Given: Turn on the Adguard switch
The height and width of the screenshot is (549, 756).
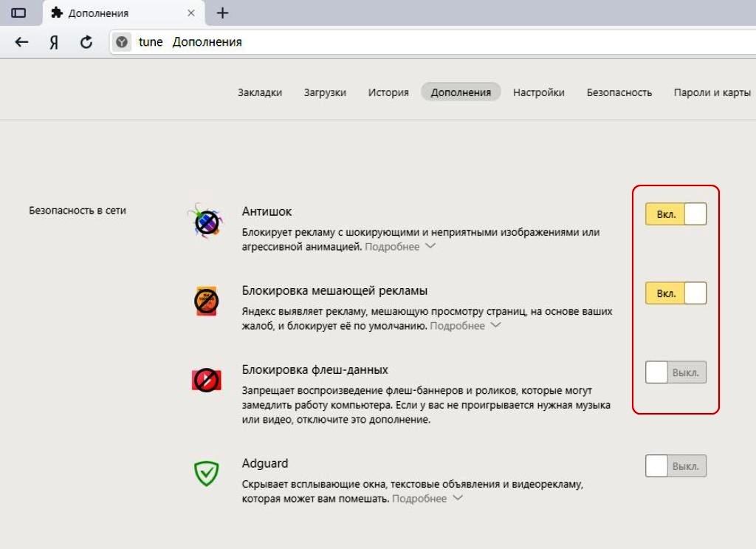Looking at the screenshot, I should coord(676,466).
